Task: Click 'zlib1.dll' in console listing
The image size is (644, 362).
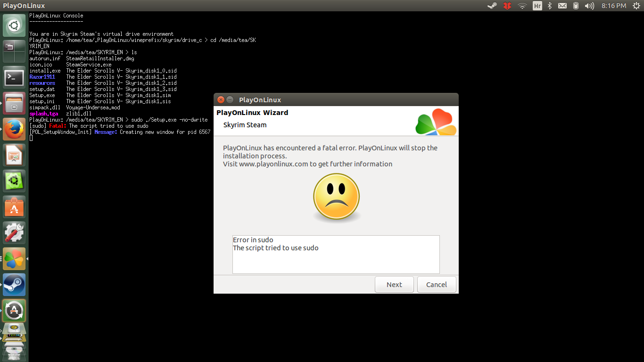Action: [79, 114]
